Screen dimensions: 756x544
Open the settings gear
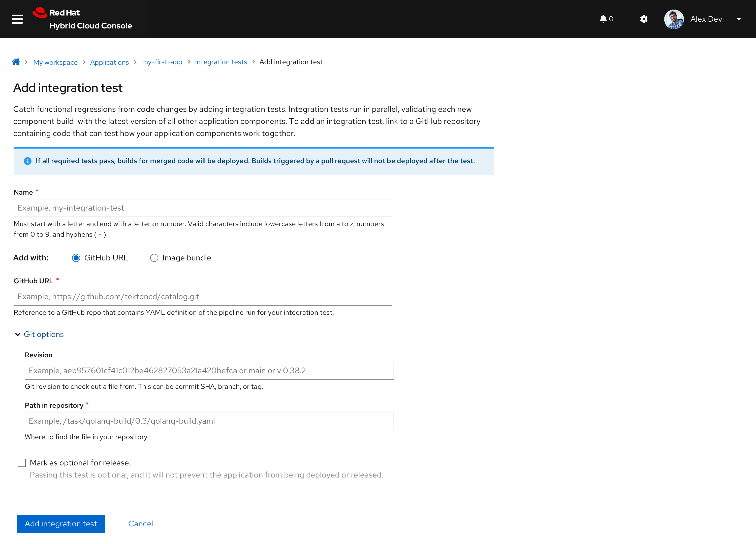pyautogui.click(x=644, y=19)
